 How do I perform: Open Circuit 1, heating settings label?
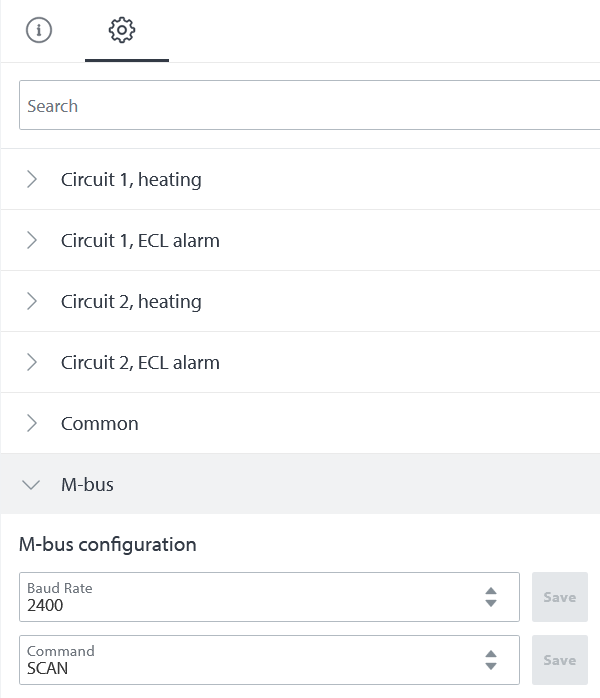pos(131,180)
